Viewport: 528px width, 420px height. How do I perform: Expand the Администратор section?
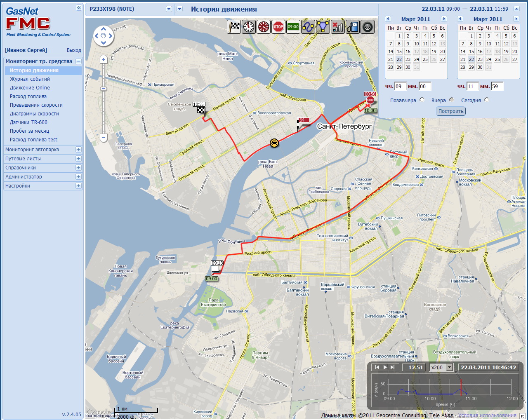(78, 177)
